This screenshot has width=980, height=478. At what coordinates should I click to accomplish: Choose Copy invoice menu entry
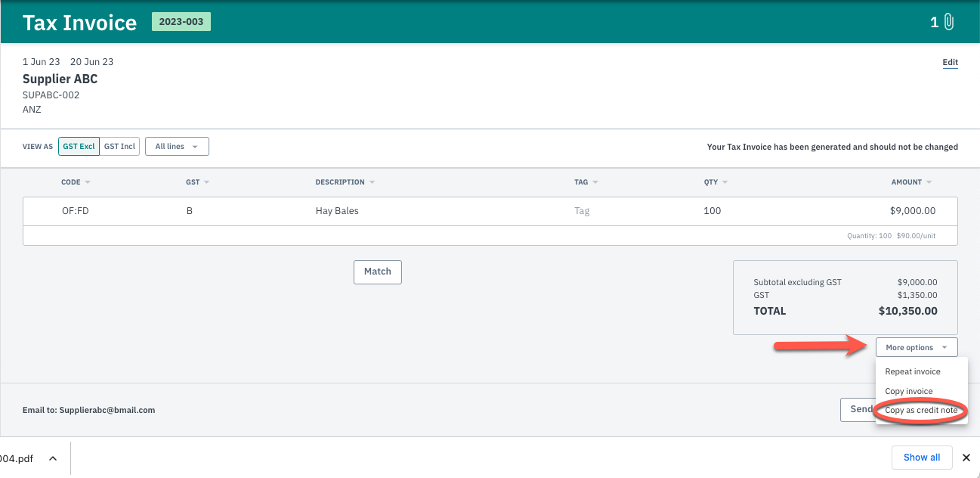(909, 391)
